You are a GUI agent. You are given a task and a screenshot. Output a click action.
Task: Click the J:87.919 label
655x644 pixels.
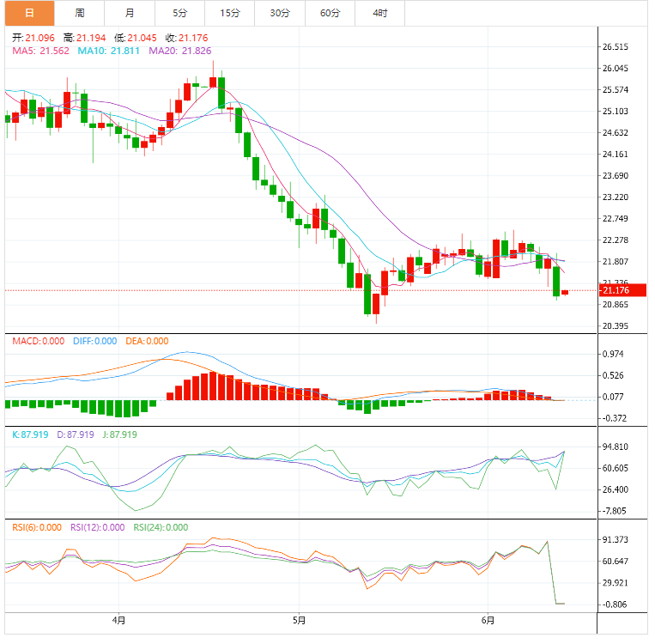[x=120, y=434]
